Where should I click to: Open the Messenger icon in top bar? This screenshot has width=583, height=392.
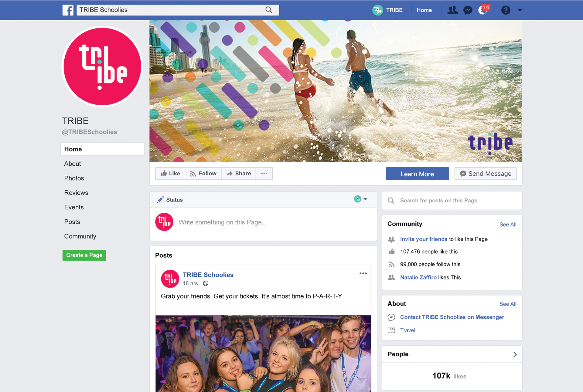coord(468,10)
